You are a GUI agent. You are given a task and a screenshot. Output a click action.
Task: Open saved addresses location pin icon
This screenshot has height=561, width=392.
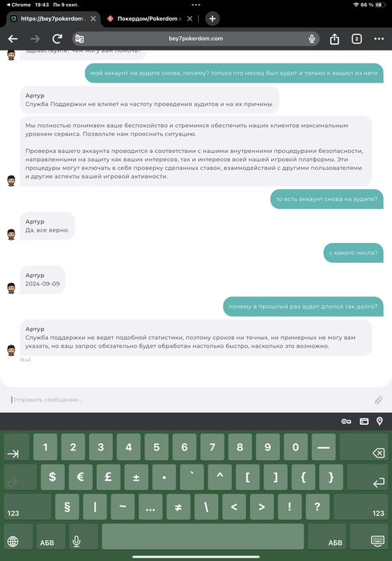point(380,421)
